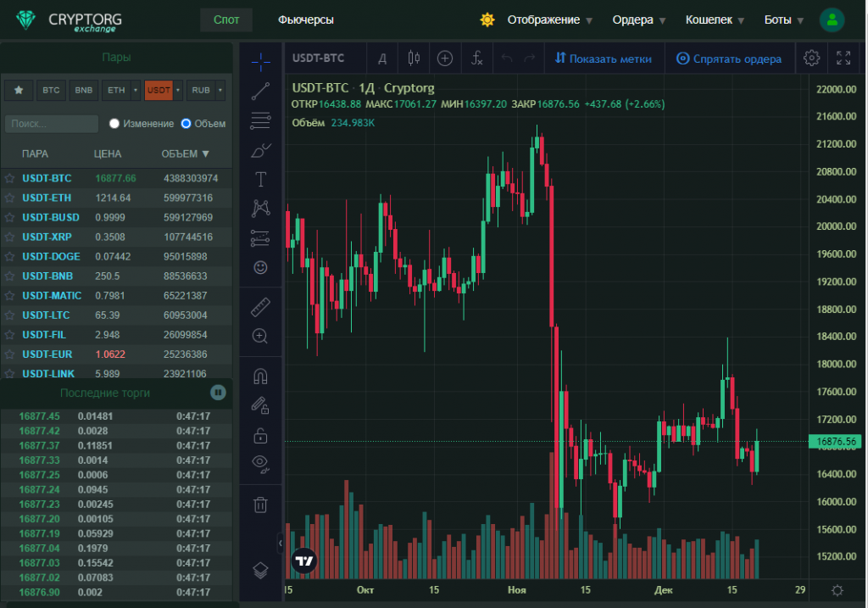The image size is (868, 608).
Task: Open chart settings gear icon
Action: tap(811, 59)
